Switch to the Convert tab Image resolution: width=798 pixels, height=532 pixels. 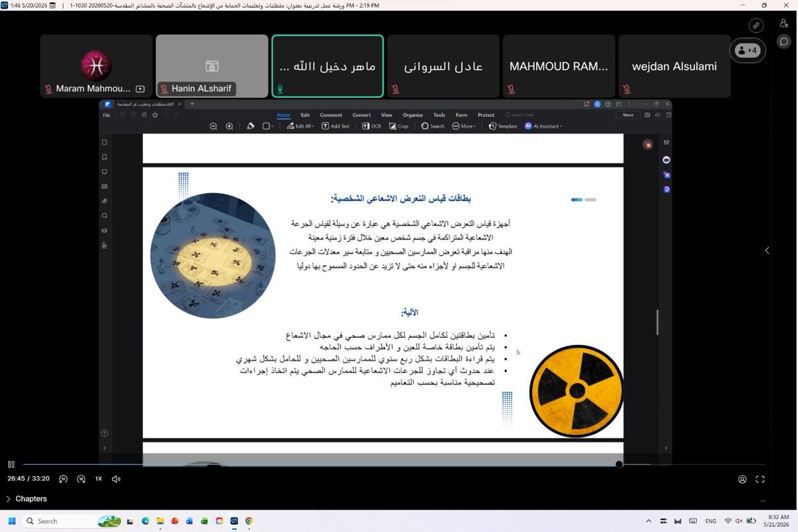point(362,115)
